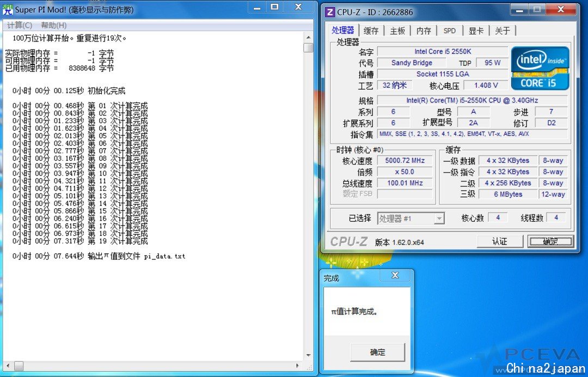The height and width of the screenshot is (377, 588).
Task: Open the 帮助(H) menu in Super PI
Action: pos(53,25)
